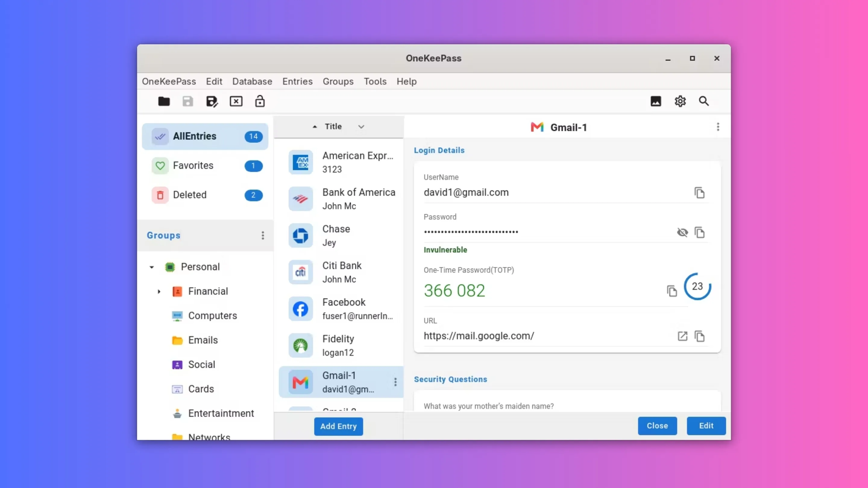Click the TOTP countdown circle

(697, 286)
